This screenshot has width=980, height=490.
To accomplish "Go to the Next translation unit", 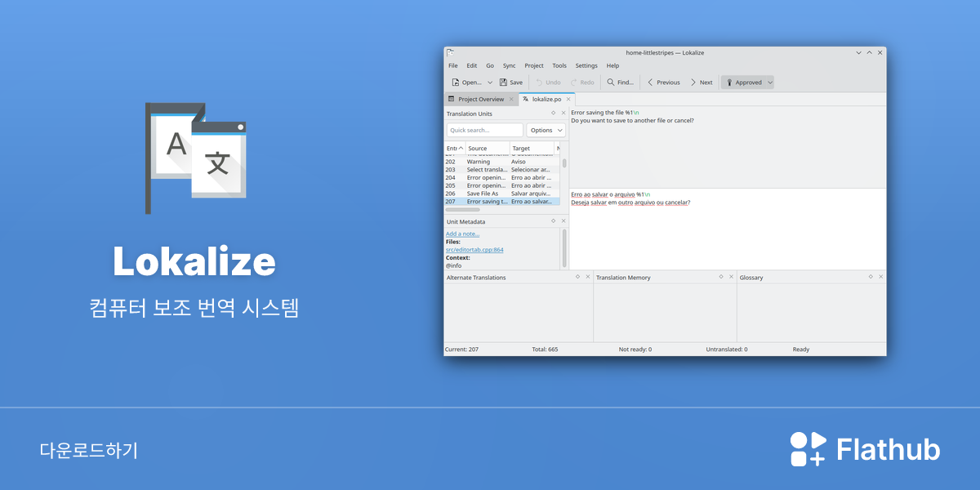I will [x=702, y=82].
